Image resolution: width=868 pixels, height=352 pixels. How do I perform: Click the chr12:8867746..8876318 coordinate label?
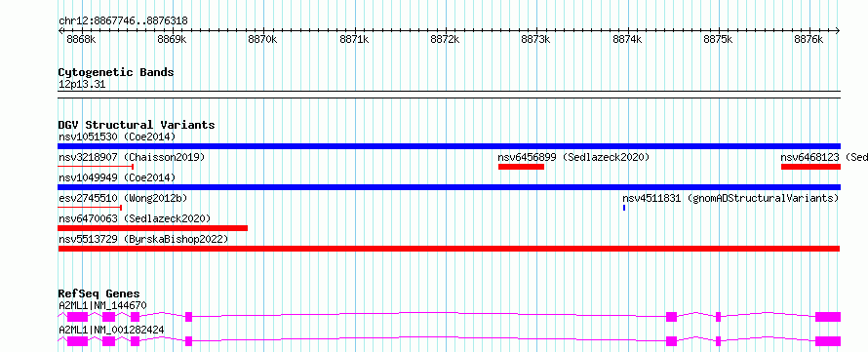[x=123, y=21]
